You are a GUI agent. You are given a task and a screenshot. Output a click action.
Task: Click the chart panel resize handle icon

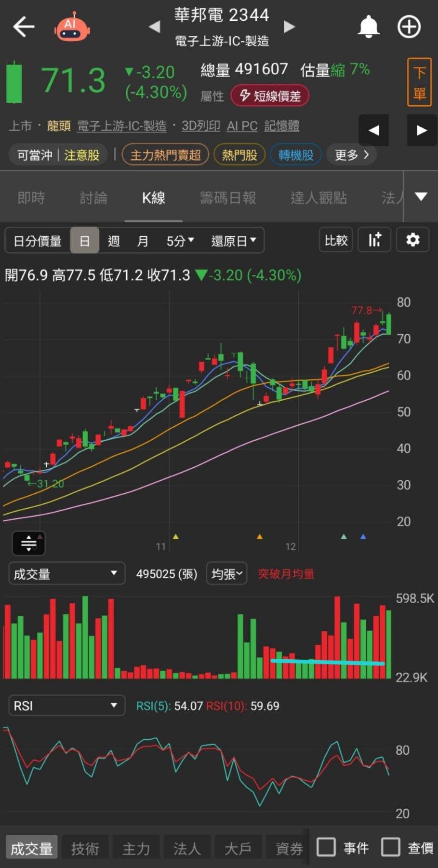pos(28,543)
